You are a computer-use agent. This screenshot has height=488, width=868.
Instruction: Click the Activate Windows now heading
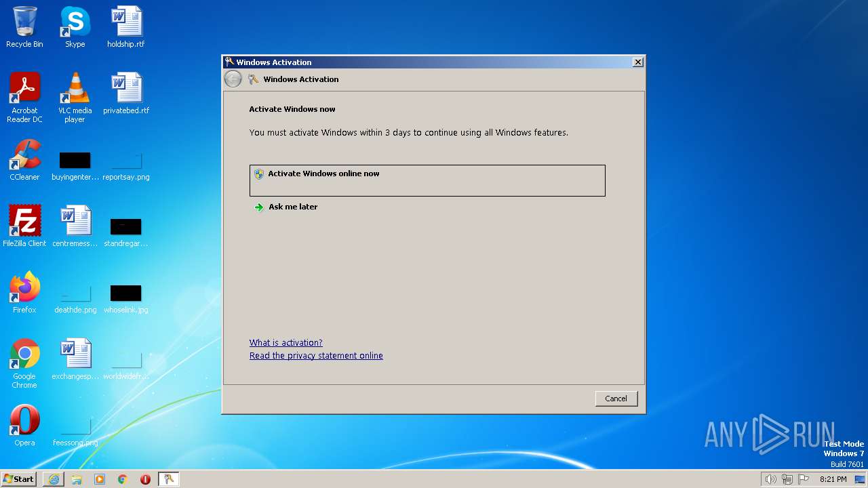point(292,109)
